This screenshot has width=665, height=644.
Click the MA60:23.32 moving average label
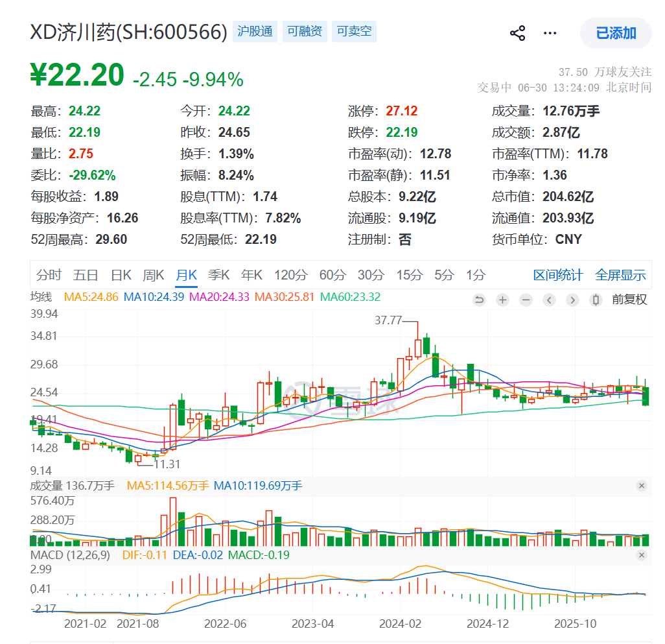tap(350, 297)
